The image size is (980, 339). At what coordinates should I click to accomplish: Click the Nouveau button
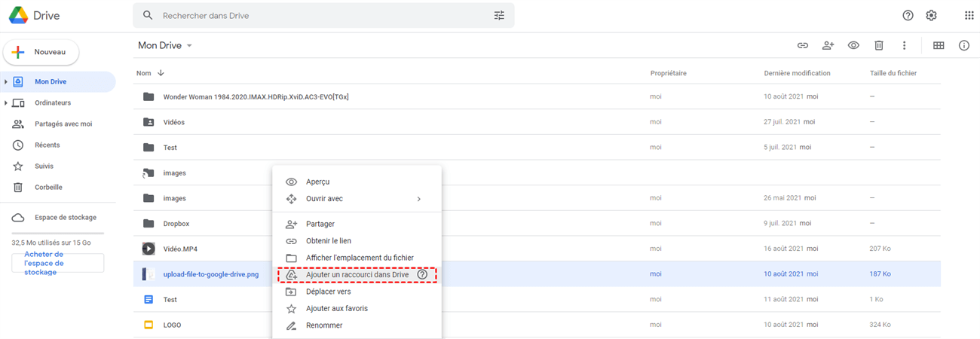click(42, 52)
